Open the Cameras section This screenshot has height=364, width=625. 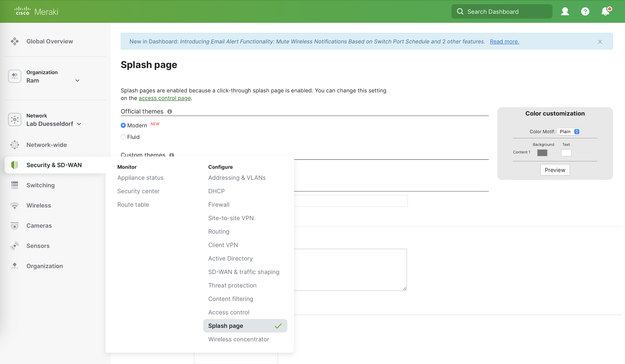(x=39, y=226)
